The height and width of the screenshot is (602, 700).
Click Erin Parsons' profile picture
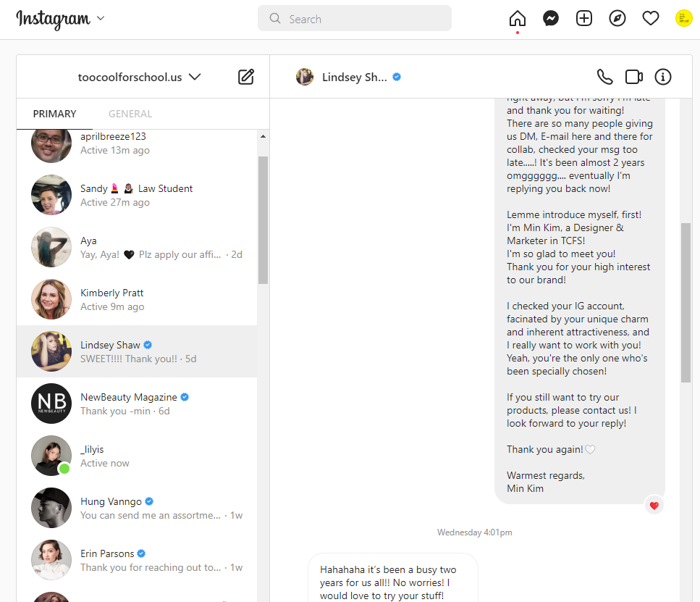point(51,560)
